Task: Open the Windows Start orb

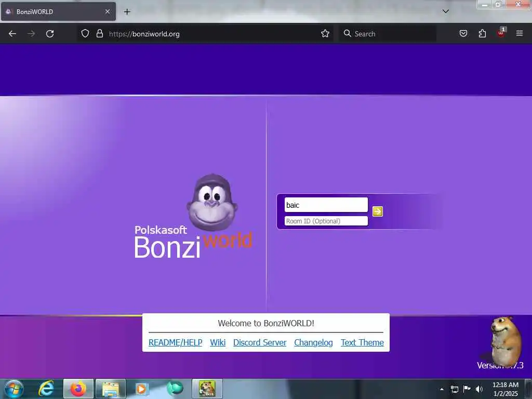Action: tap(14, 389)
